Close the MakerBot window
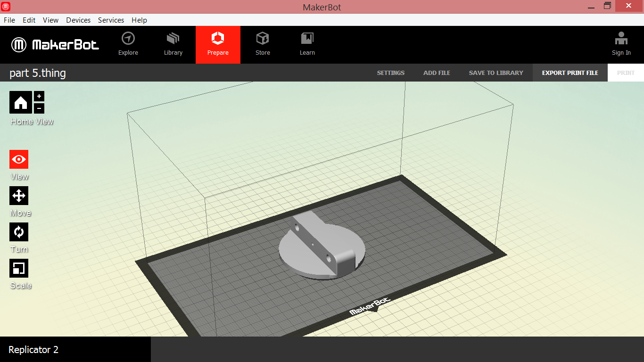 click(629, 6)
